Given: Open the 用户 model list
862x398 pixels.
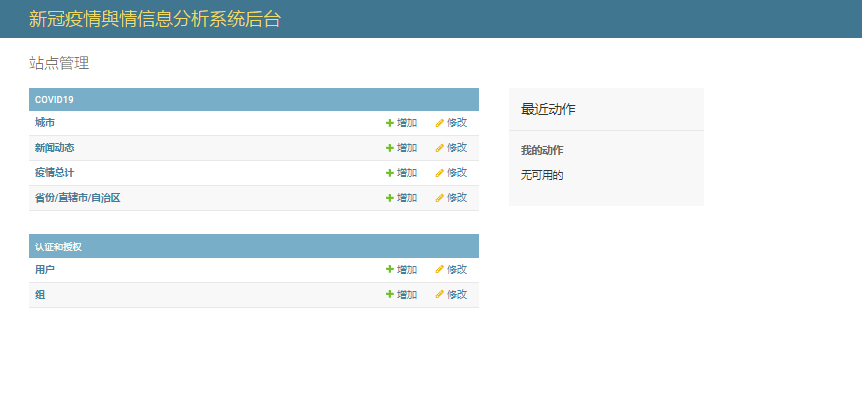Looking at the screenshot, I should 45,269.
